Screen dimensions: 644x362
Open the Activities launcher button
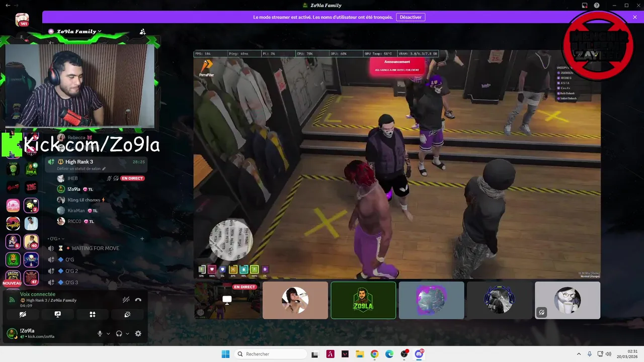(93, 314)
